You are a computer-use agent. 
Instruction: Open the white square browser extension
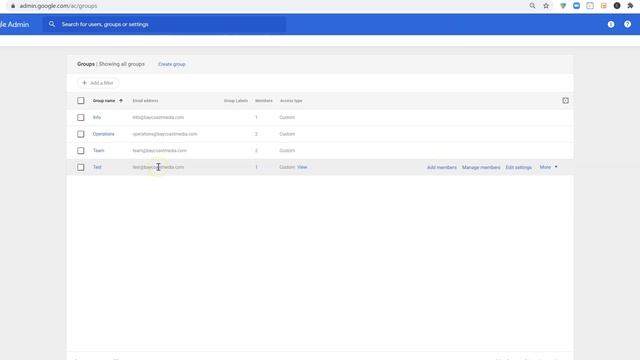590,6
